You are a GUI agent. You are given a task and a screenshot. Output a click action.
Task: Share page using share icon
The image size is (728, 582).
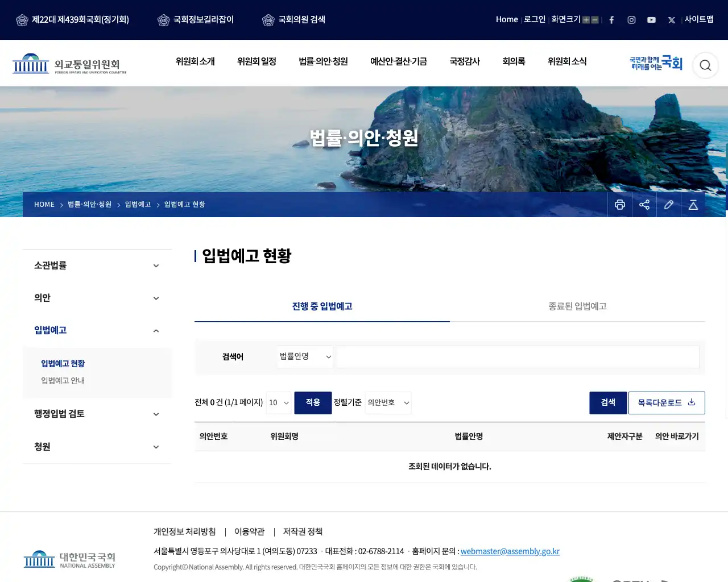(644, 205)
